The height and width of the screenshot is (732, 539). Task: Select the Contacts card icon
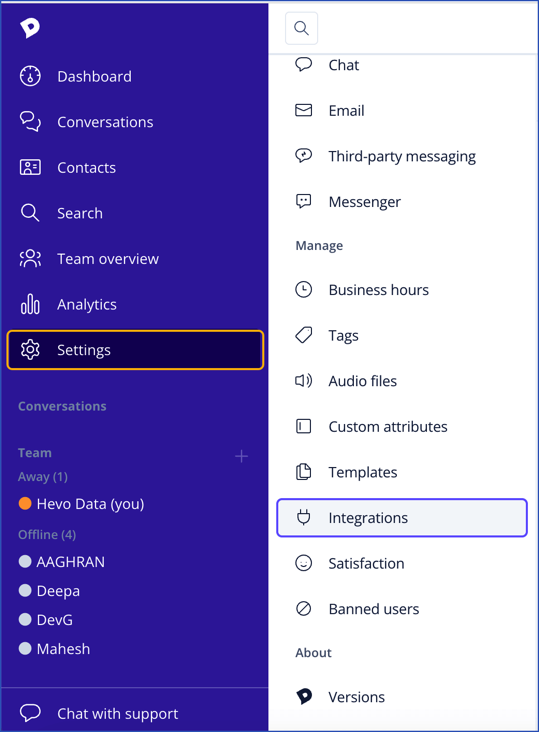click(30, 167)
